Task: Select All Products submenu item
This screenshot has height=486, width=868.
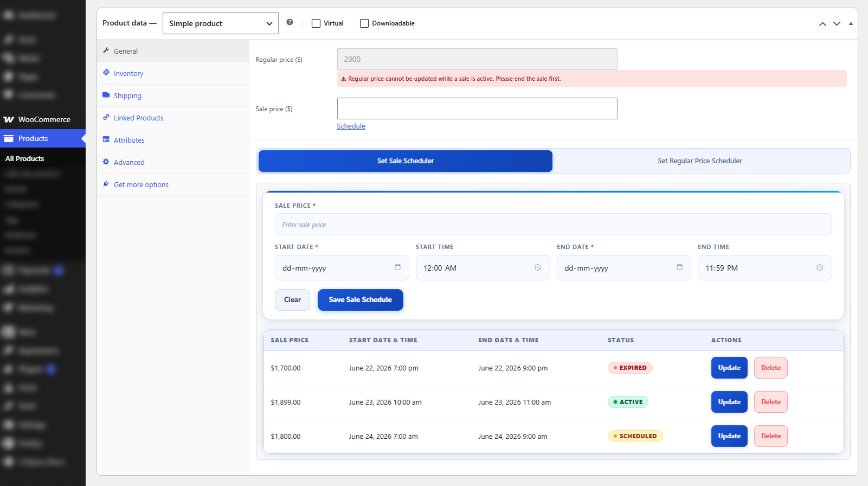Action: pos(25,158)
